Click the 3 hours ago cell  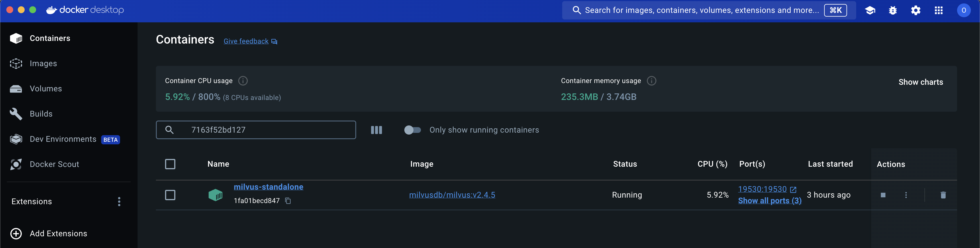[829, 195]
